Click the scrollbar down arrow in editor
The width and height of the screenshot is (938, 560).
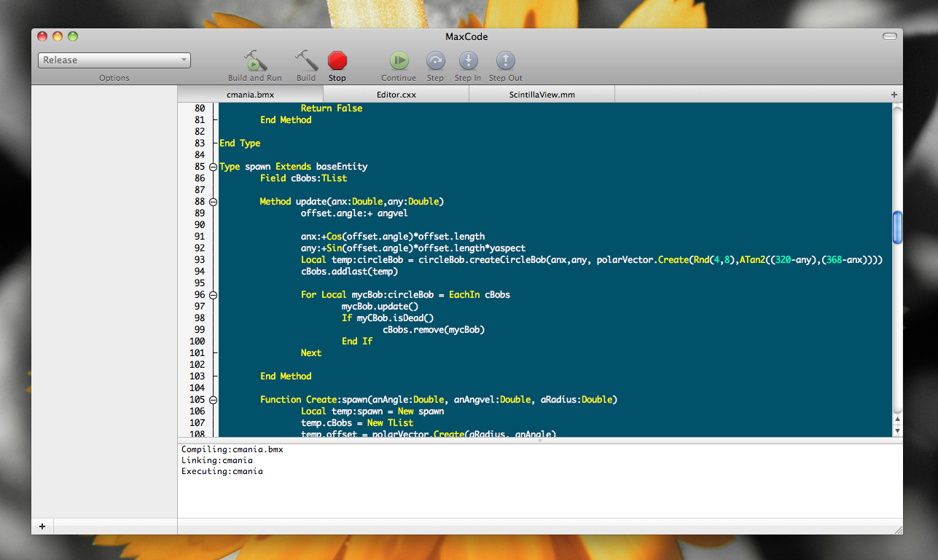897,431
